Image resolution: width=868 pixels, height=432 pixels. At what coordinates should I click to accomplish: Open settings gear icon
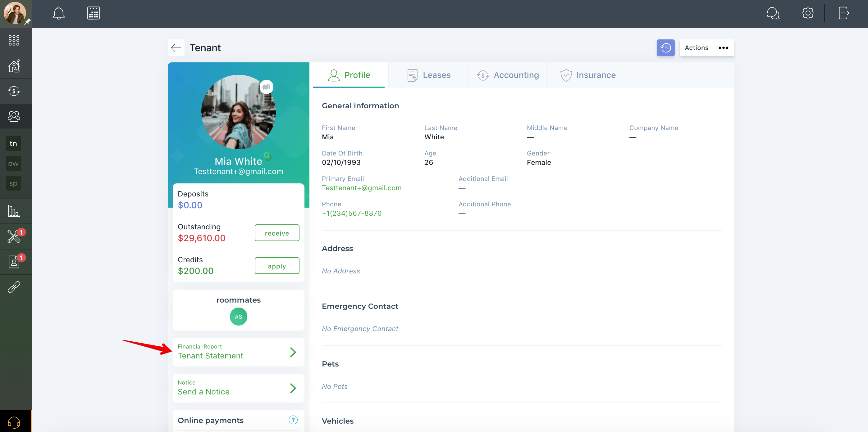[x=808, y=13]
